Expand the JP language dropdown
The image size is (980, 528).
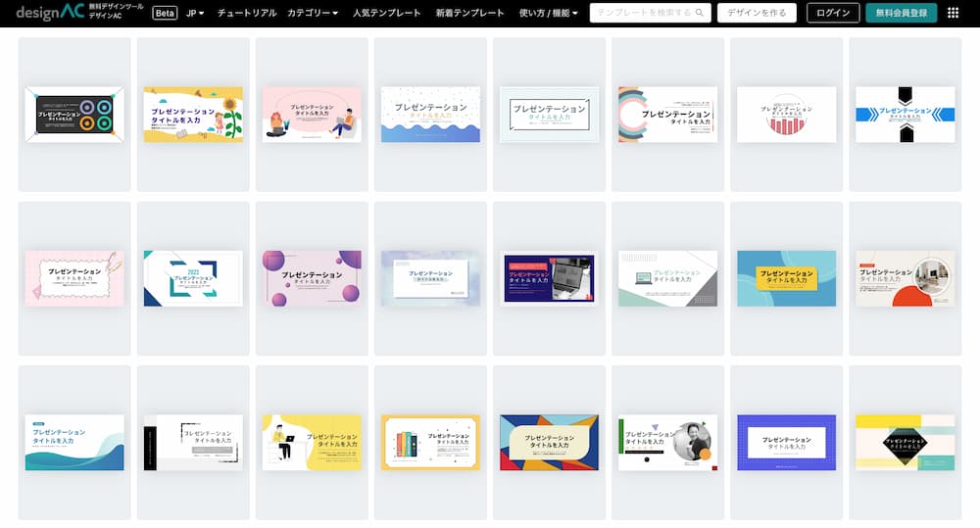pos(195,13)
